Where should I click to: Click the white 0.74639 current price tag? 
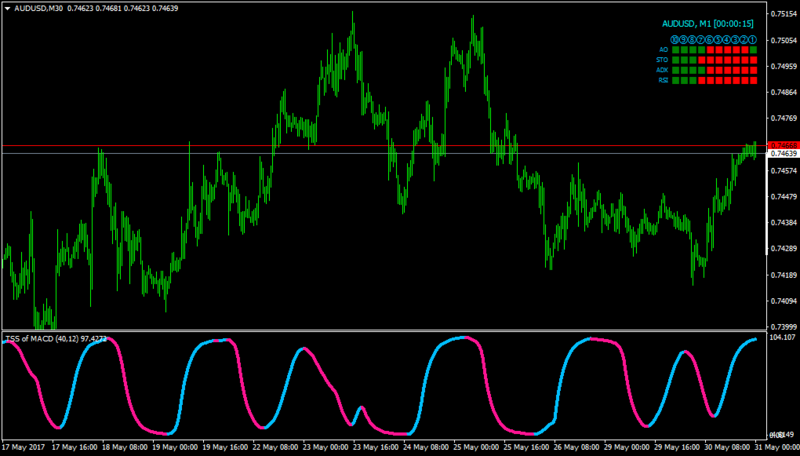point(783,153)
